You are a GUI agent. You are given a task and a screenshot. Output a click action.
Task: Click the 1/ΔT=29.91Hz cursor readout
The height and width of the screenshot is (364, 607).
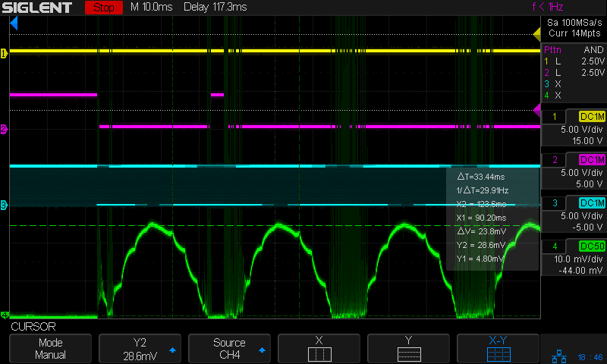click(x=483, y=190)
